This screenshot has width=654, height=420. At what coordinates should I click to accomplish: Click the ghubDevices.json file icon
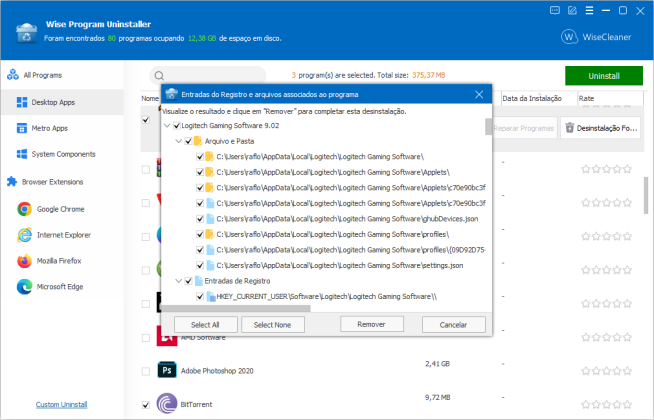[210, 219]
